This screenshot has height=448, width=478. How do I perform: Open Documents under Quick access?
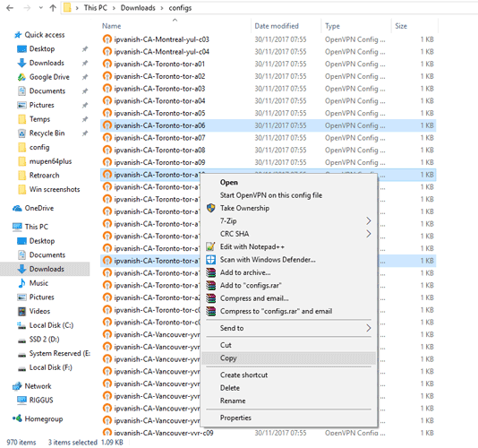[47, 90]
